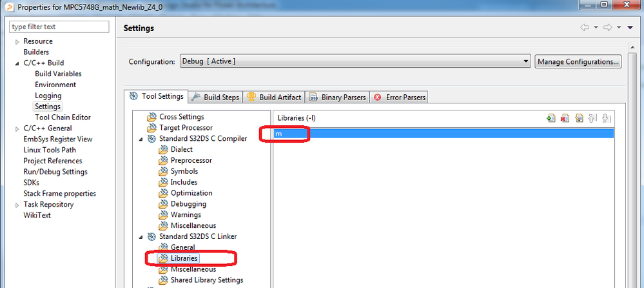Click Manage Configurations button
Viewport: 644px width, 288px height.
(x=578, y=62)
